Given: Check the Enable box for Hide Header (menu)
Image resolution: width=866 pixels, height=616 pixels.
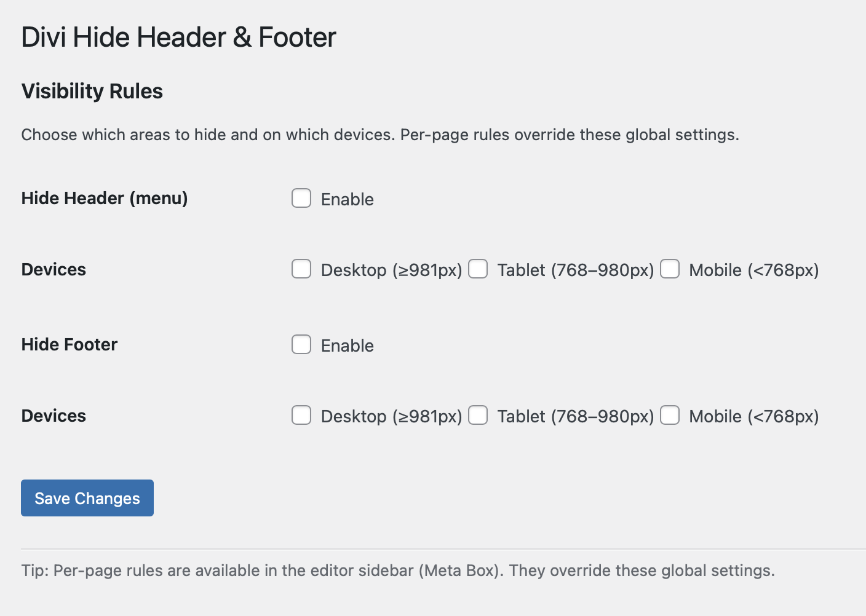Looking at the screenshot, I should (301, 199).
